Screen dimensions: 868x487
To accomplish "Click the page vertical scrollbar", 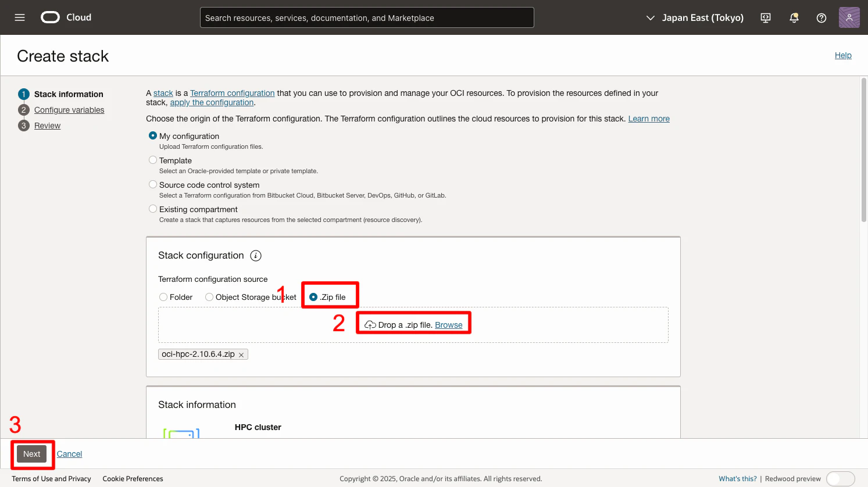I will point(864,149).
